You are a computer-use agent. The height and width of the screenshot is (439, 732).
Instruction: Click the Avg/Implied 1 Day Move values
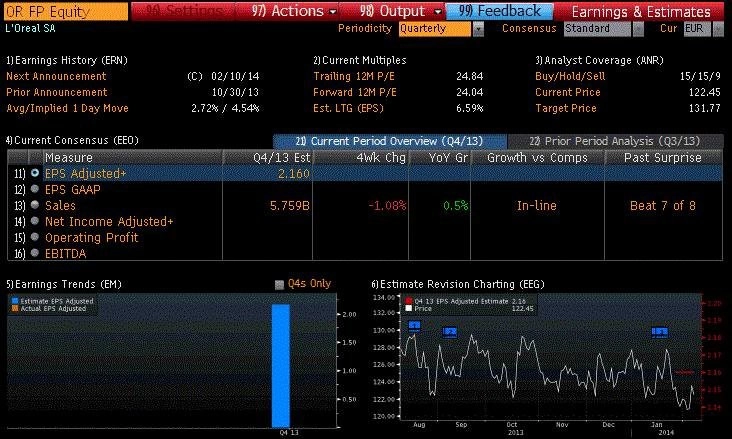225,108
